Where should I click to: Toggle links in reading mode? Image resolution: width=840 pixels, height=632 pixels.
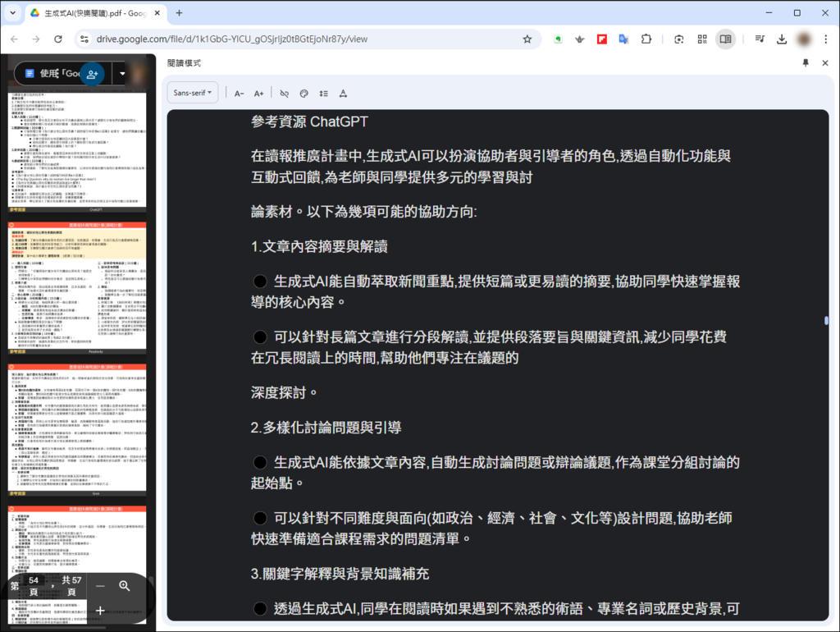pyautogui.click(x=285, y=94)
